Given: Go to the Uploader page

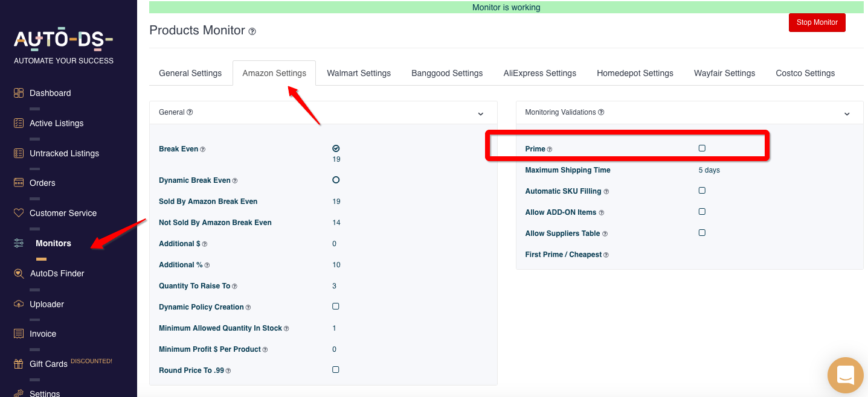Looking at the screenshot, I should 47,304.
